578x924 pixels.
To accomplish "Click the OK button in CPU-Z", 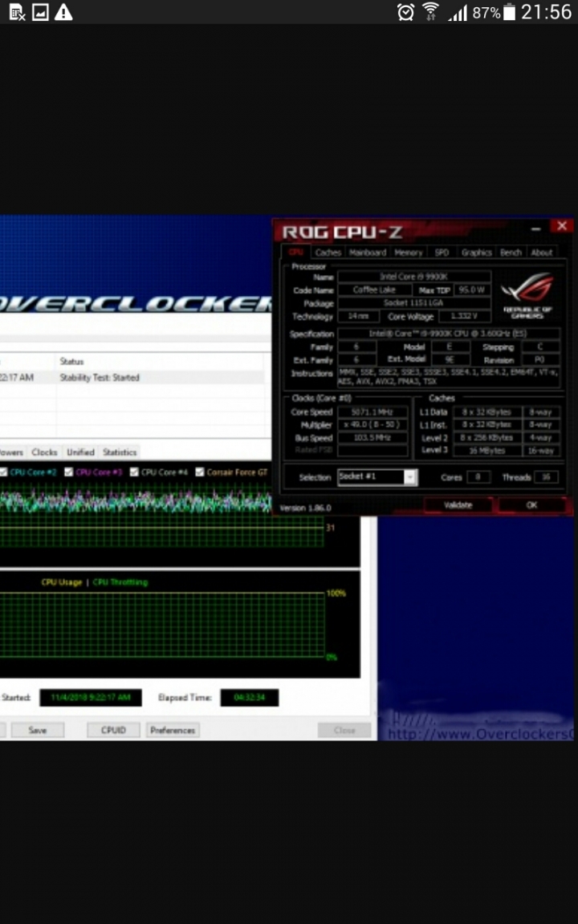I will pyautogui.click(x=532, y=505).
